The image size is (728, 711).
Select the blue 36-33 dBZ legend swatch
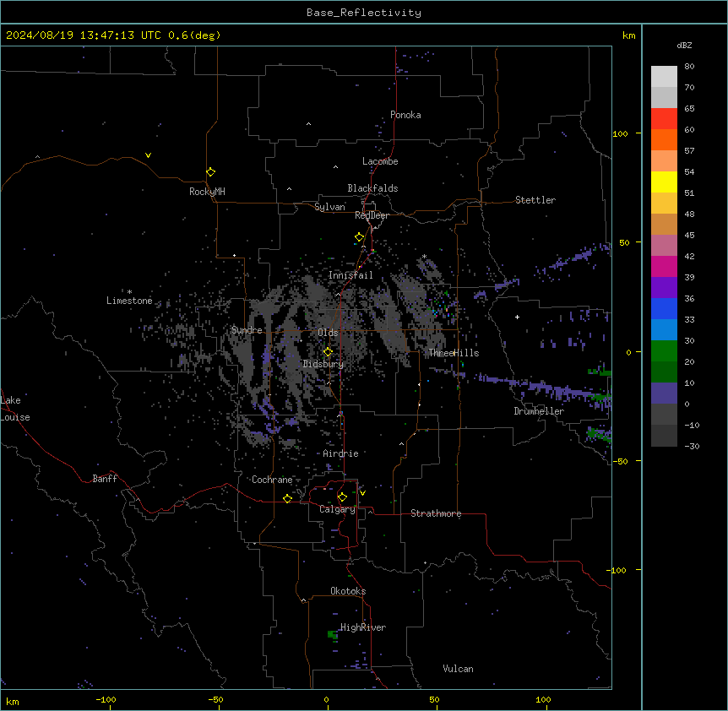(x=664, y=308)
